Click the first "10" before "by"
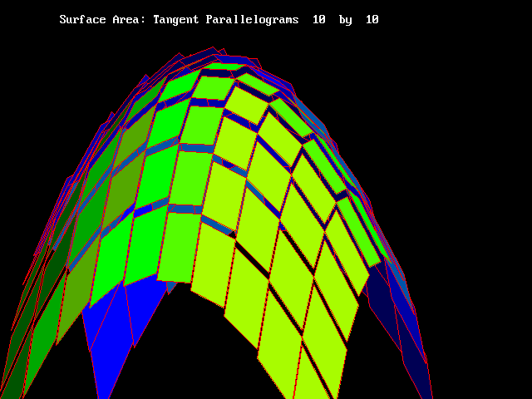 [319, 19]
